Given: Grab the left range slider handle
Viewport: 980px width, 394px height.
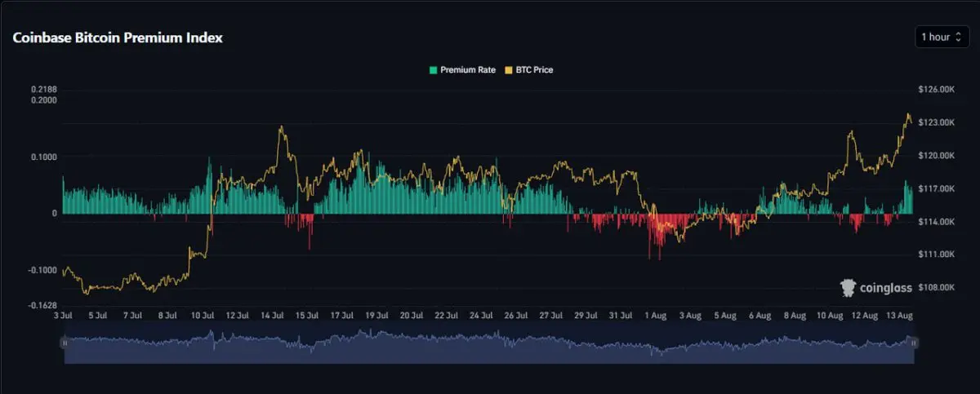Looking at the screenshot, I should point(65,343).
